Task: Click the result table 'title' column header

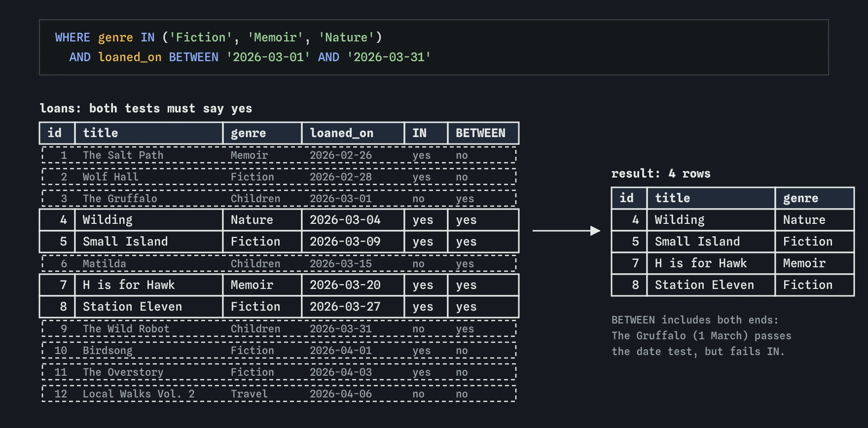Action: tap(711, 198)
